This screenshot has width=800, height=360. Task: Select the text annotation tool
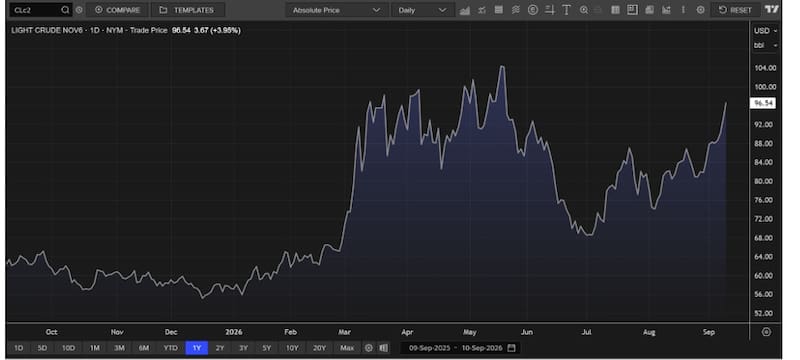566,10
